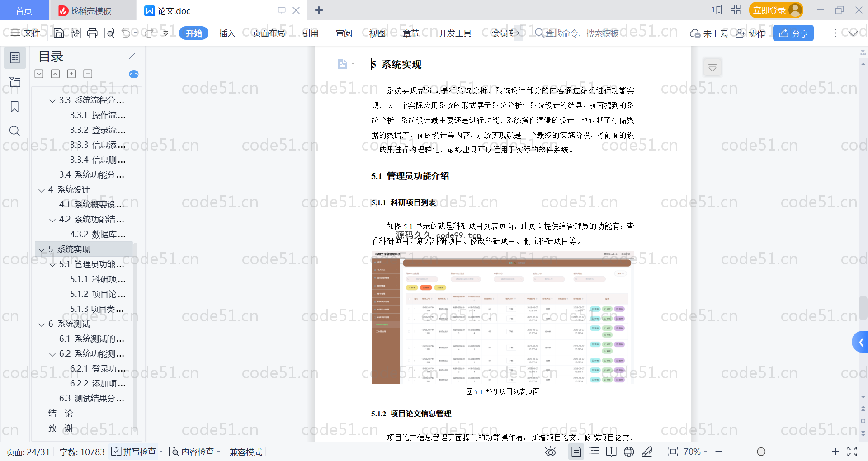Click the blue smart outline icon
Image resolution: width=868 pixels, height=461 pixels.
134,74
